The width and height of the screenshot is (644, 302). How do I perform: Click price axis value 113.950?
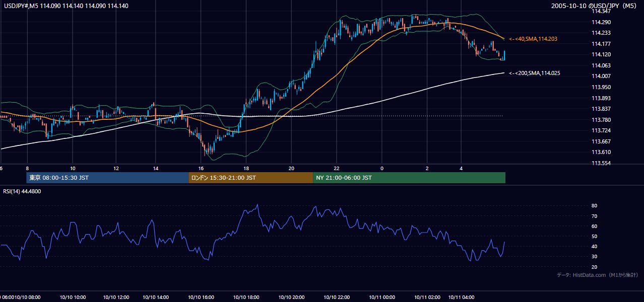(602, 87)
